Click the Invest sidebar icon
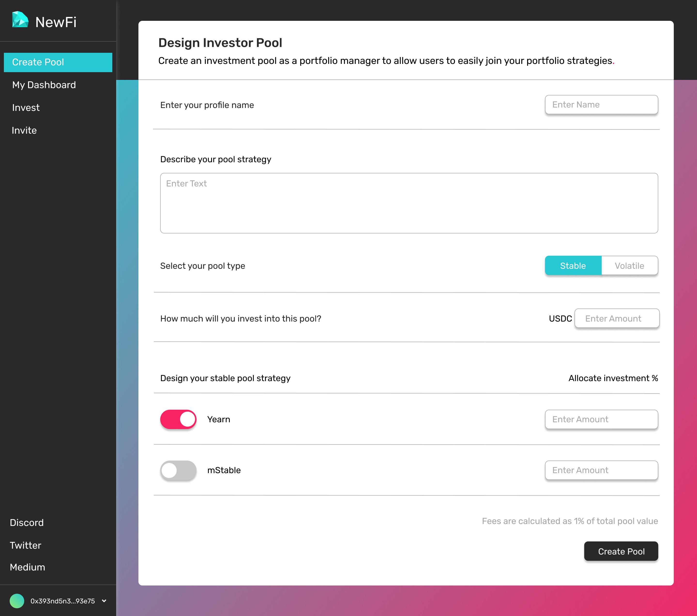 click(26, 108)
